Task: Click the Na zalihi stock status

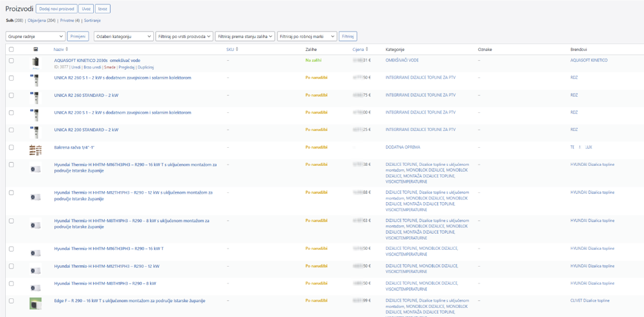Action: (314, 60)
